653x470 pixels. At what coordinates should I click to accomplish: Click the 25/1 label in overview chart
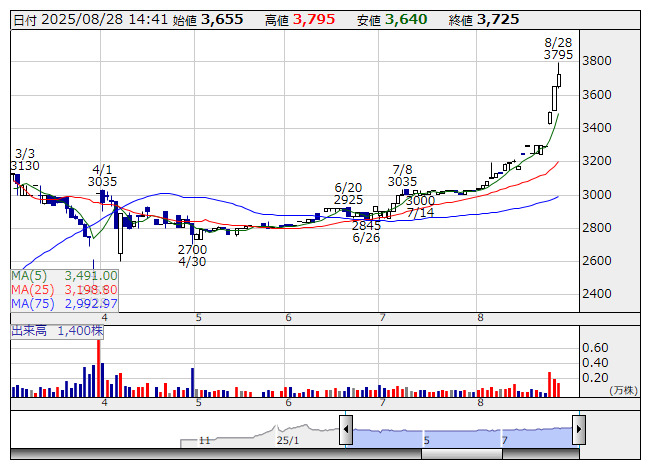click(287, 440)
